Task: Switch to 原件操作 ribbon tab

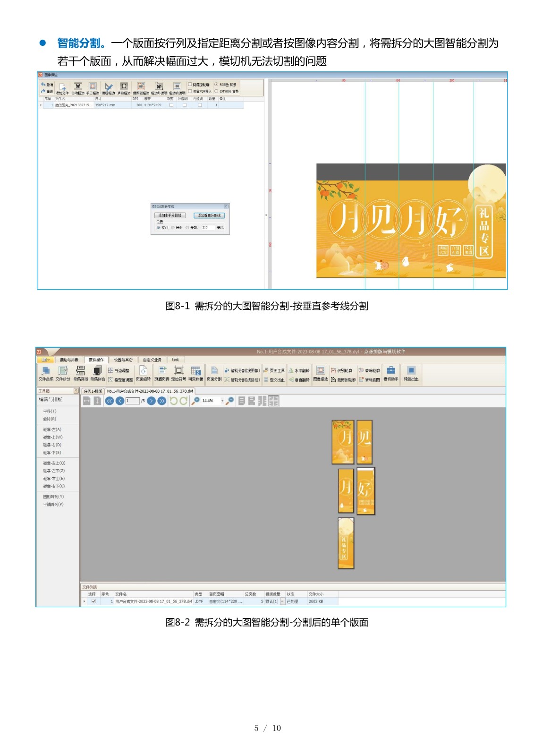Action: click(x=96, y=360)
